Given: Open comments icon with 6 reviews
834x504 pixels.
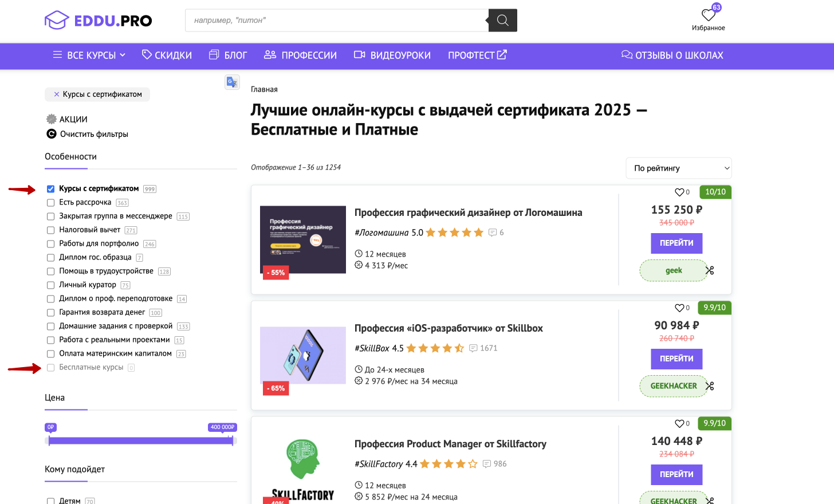Looking at the screenshot, I should pyautogui.click(x=493, y=233).
